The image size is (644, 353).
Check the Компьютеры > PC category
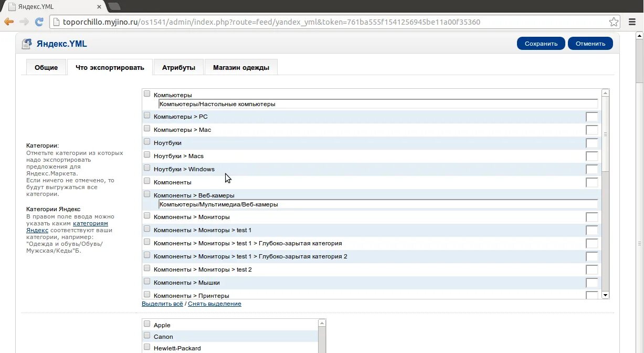coord(147,116)
